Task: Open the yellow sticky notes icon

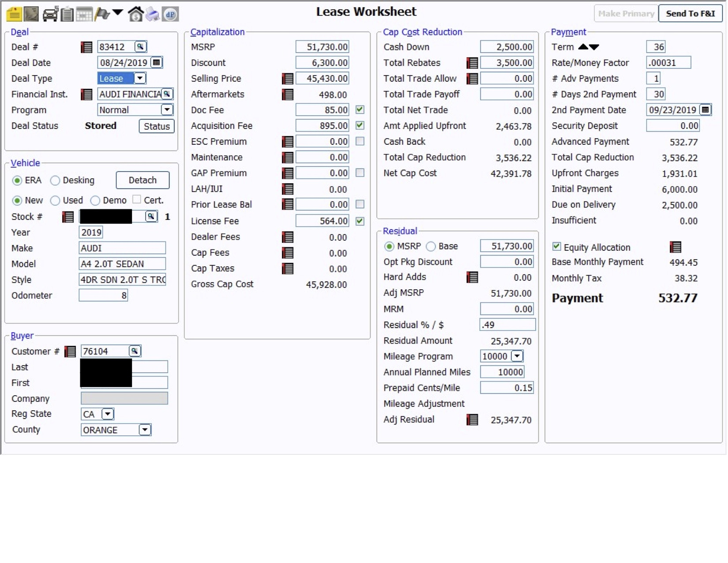Action: [x=14, y=14]
